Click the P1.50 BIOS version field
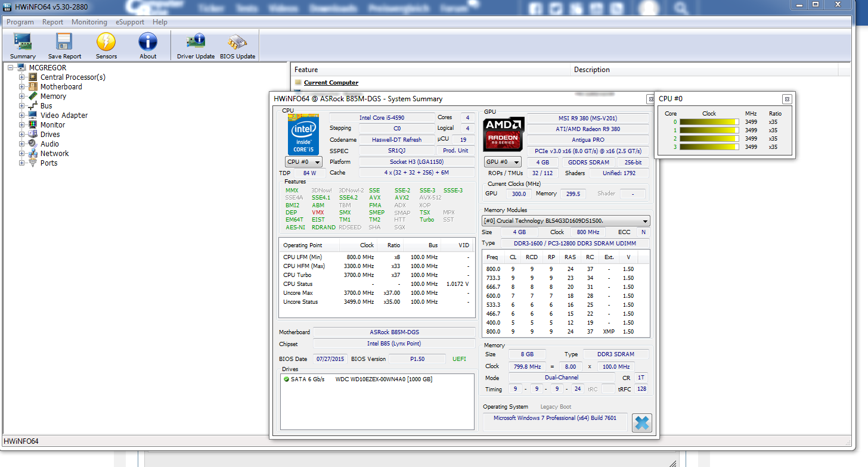Viewport: 868px width, 467px height. point(417,359)
